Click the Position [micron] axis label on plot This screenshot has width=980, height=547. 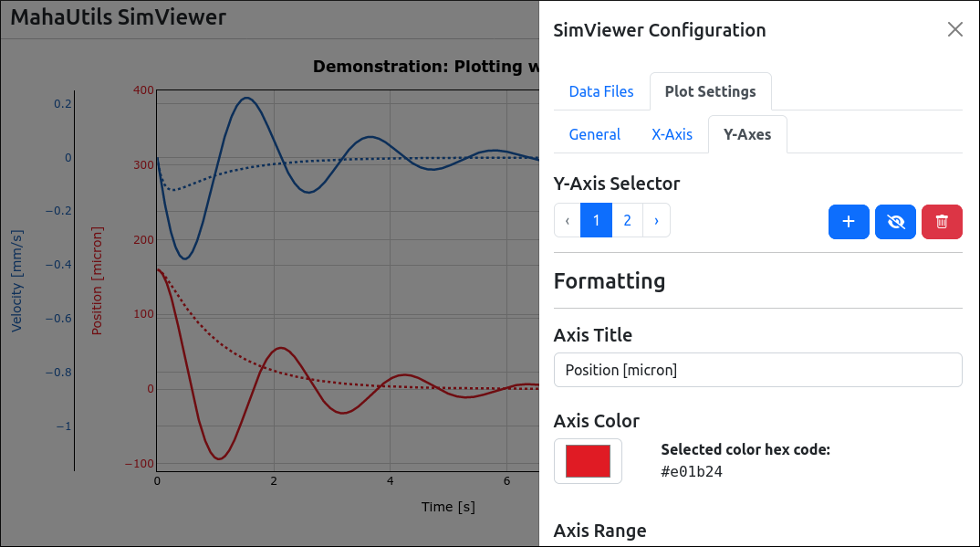[x=96, y=280]
